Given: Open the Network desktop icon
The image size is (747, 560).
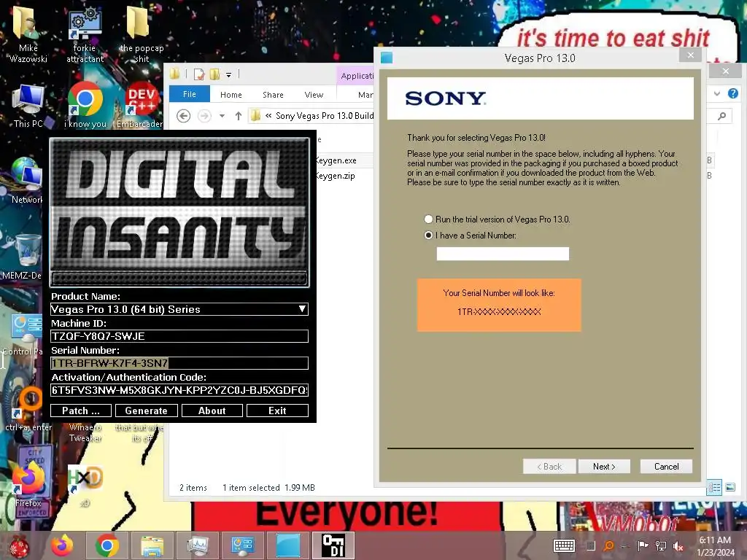Looking at the screenshot, I should click(x=27, y=181).
